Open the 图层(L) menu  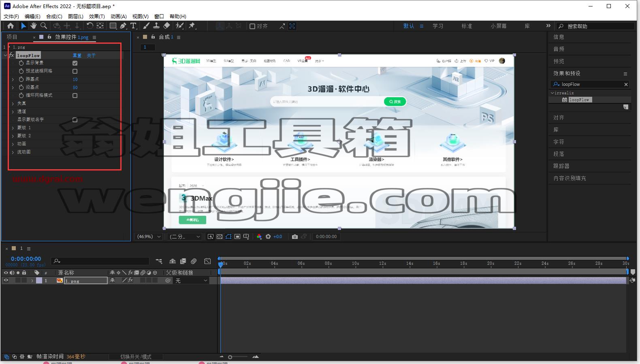click(76, 17)
